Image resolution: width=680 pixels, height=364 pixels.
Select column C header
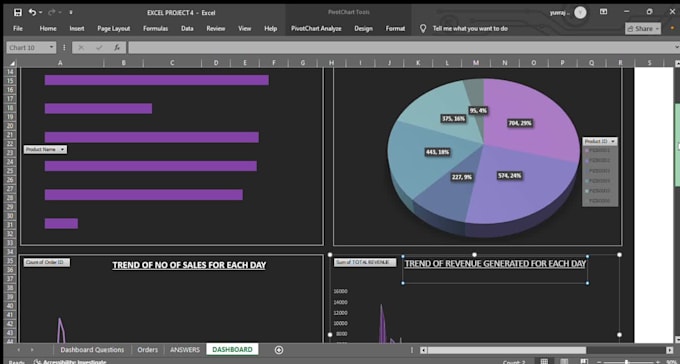pos(172,63)
